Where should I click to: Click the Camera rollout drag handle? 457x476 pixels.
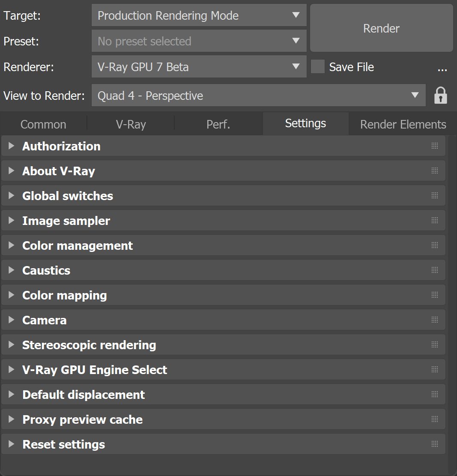(x=435, y=320)
